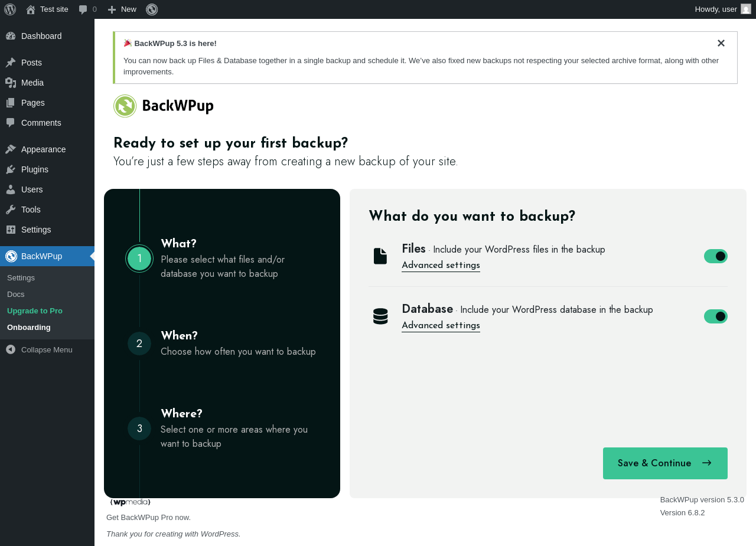Image resolution: width=756 pixels, height=546 pixels.
Task: Select the Docs submenu item
Action: (x=16, y=294)
